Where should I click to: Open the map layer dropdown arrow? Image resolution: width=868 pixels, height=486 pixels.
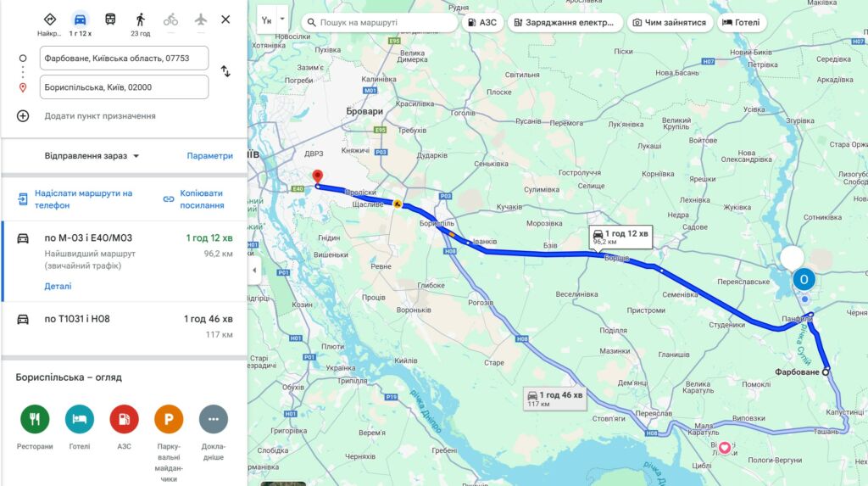(x=282, y=19)
